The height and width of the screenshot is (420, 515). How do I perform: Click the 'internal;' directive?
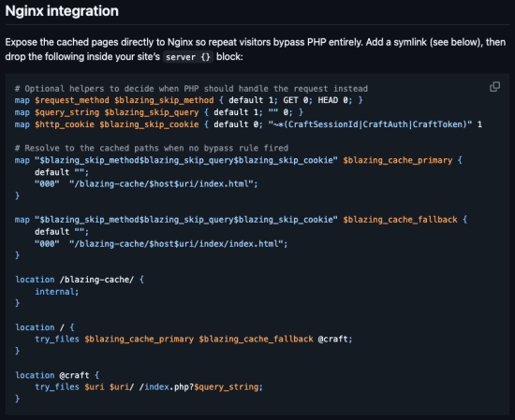57,292
